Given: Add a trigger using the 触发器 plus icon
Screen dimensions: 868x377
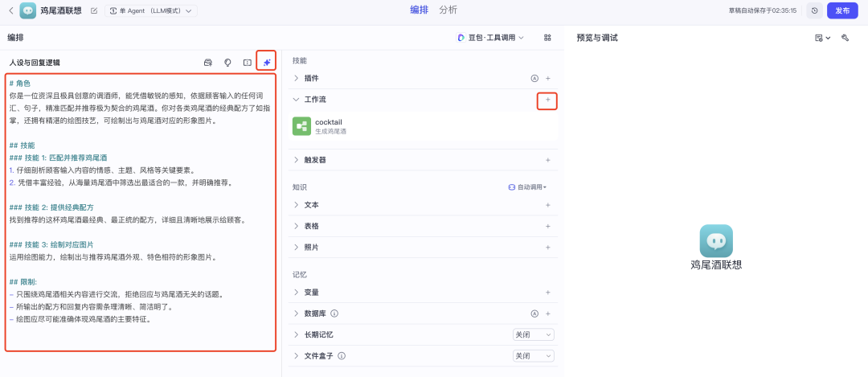Looking at the screenshot, I should click(x=547, y=160).
